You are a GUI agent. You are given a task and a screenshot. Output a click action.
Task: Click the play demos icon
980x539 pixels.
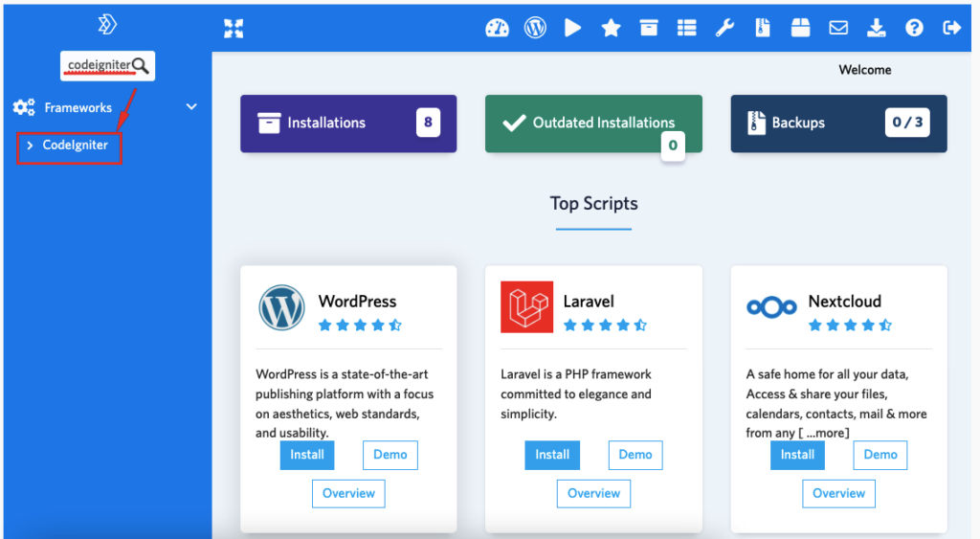tap(572, 28)
